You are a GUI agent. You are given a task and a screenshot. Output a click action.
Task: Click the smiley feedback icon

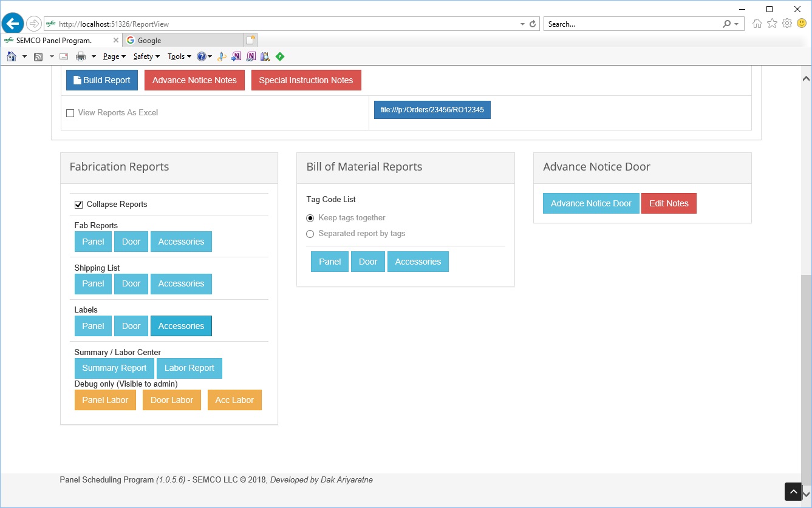coord(802,24)
